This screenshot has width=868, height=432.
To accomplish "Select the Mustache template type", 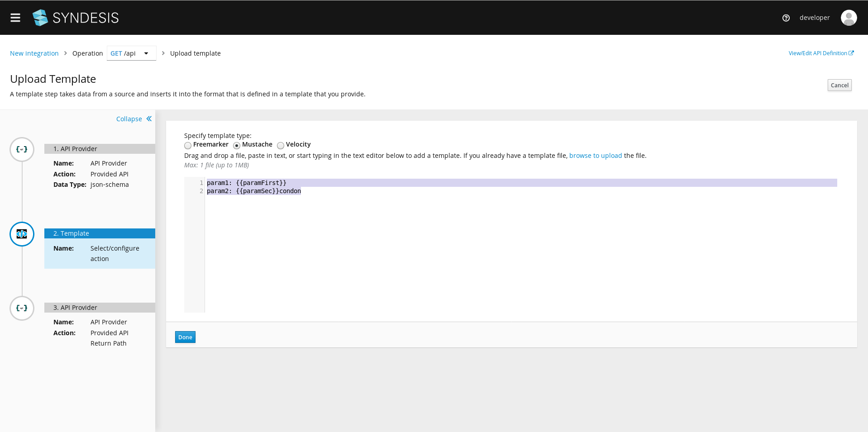I will click(237, 145).
